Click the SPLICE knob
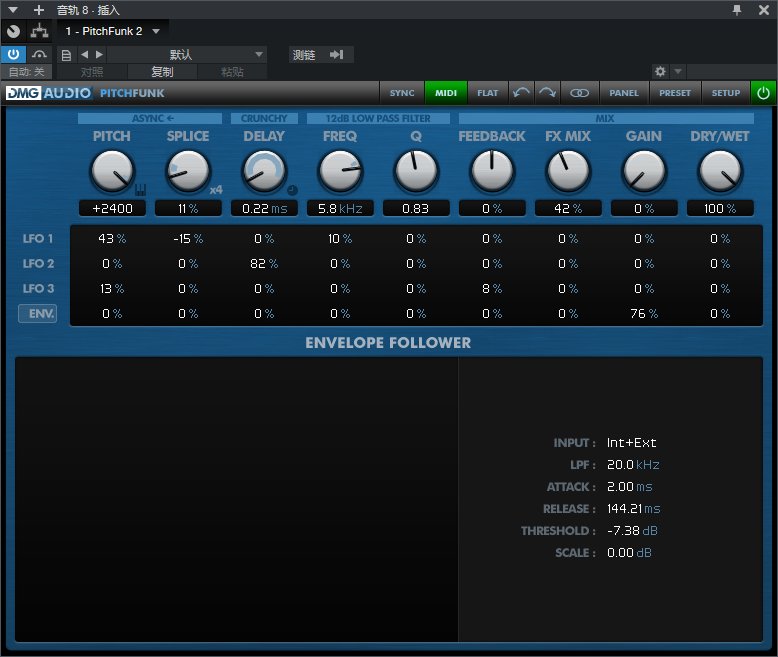778x657 pixels. click(188, 171)
